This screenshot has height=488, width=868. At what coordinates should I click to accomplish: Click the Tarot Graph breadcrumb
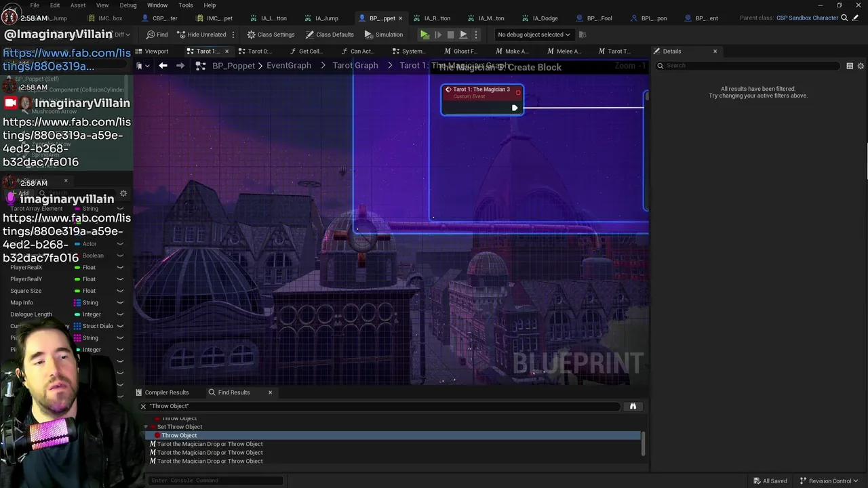(x=355, y=66)
